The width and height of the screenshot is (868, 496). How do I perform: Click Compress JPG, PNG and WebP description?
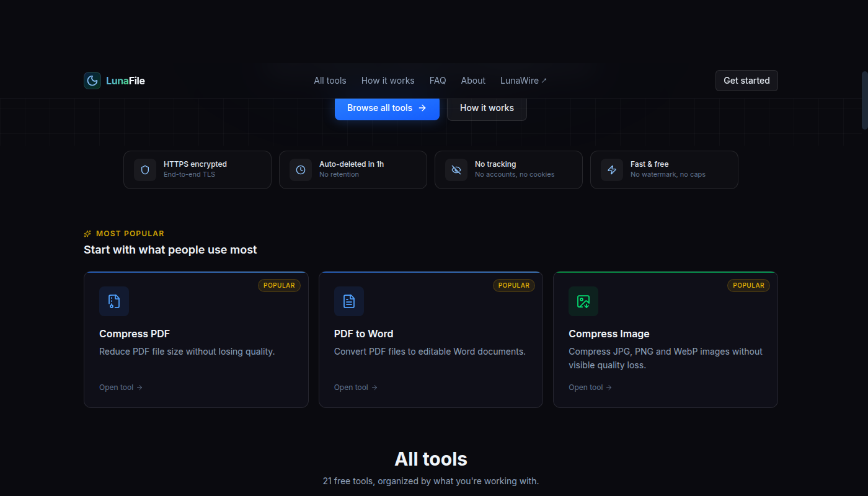(x=665, y=358)
